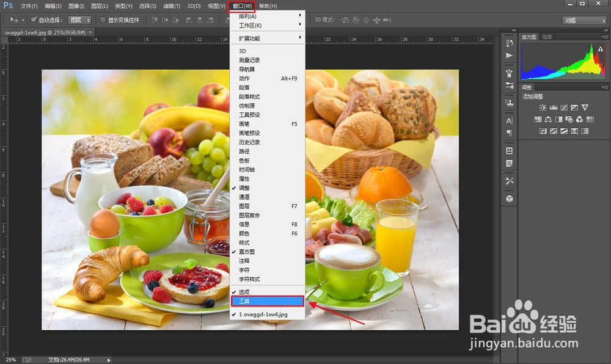Screen dimensions: 611x364
Task: Open the Paragraph panel icon
Action: (x=510, y=133)
